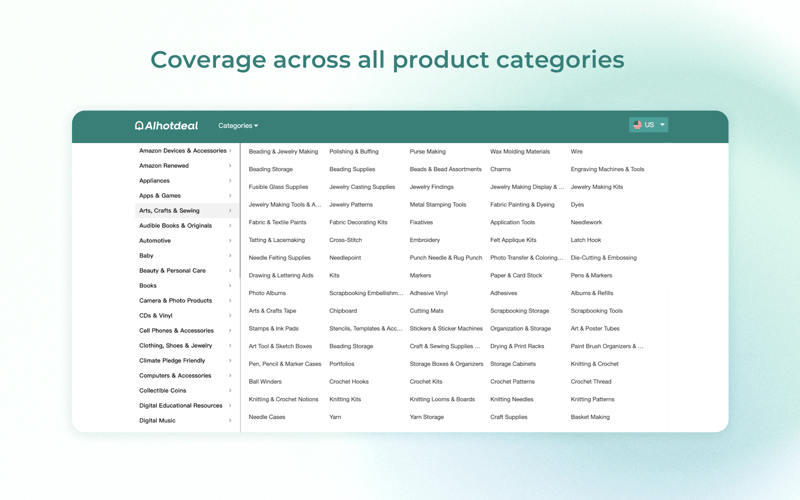Open Beading & Jewelry Making subcategory
Screen dimensions: 800x500
click(x=283, y=152)
